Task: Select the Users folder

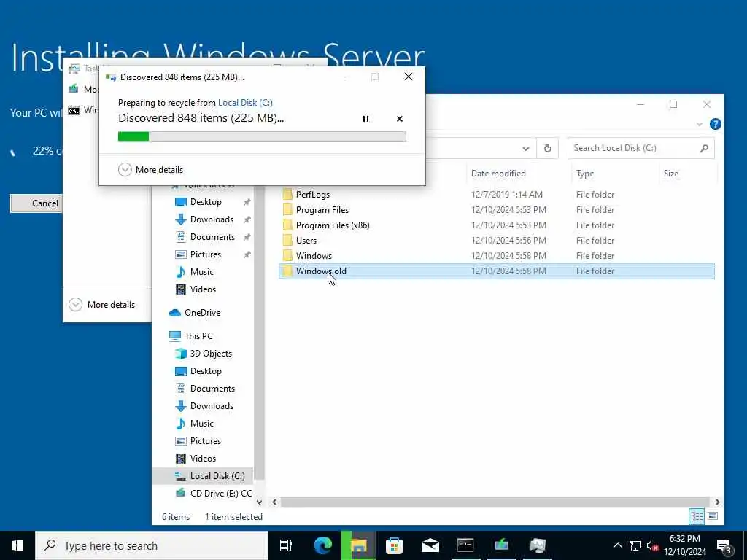Action: 306,240
